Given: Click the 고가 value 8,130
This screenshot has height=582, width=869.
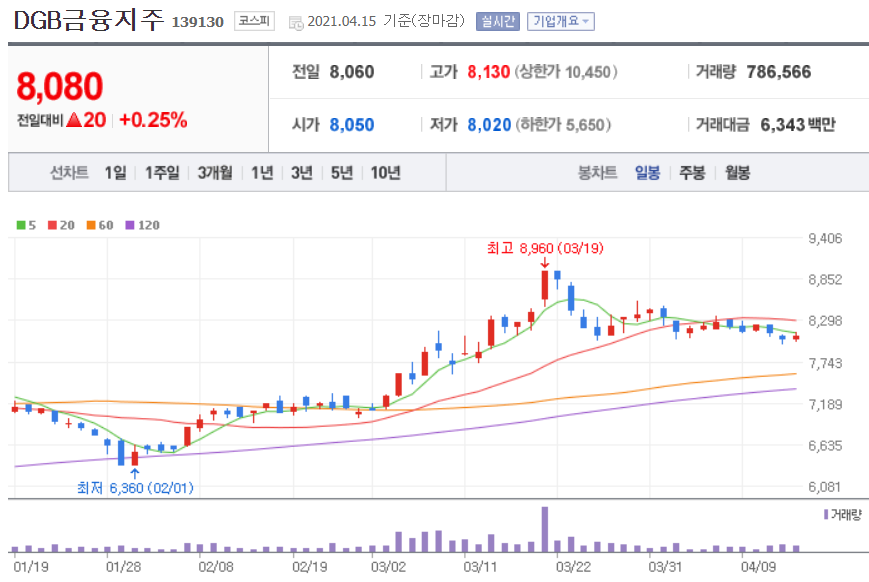Looking at the screenshot, I should (x=488, y=72).
